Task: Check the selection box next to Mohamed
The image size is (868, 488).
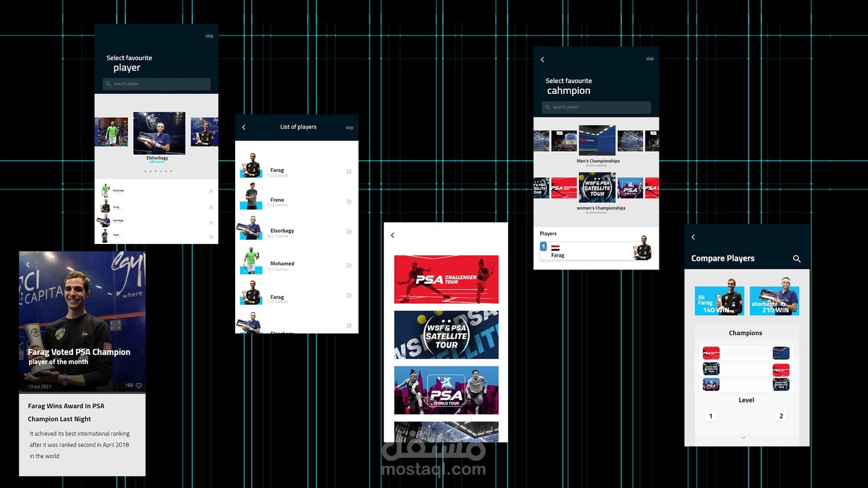Action: point(211,191)
